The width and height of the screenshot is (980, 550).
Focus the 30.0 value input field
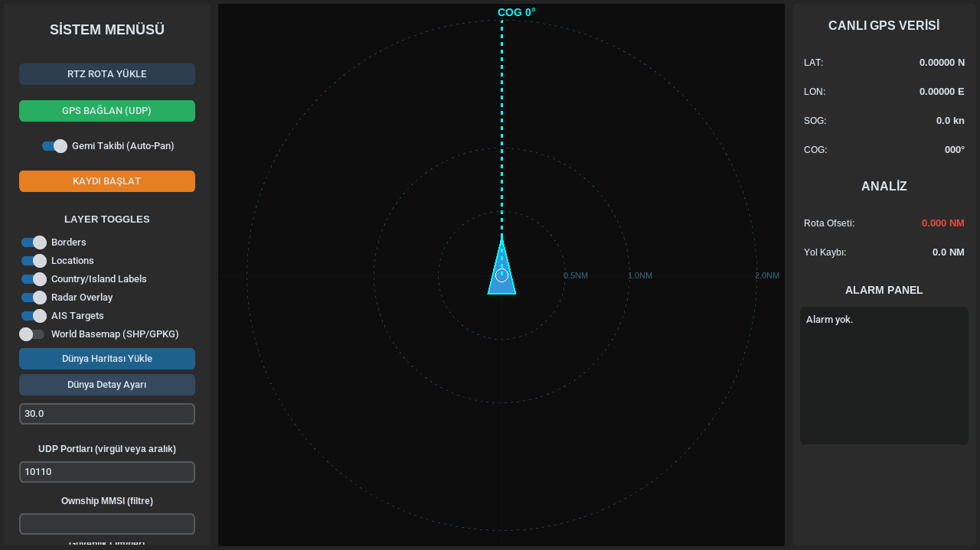107,414
